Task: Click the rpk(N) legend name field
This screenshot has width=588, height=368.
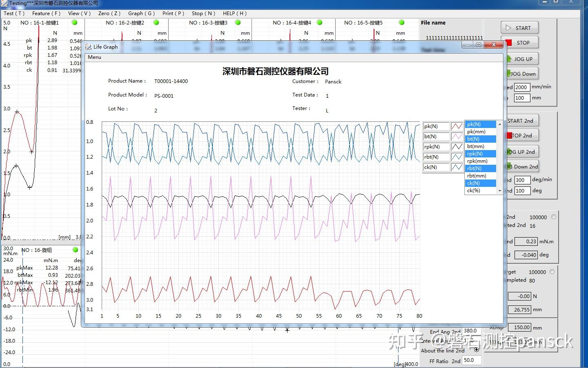Action: 436,147
